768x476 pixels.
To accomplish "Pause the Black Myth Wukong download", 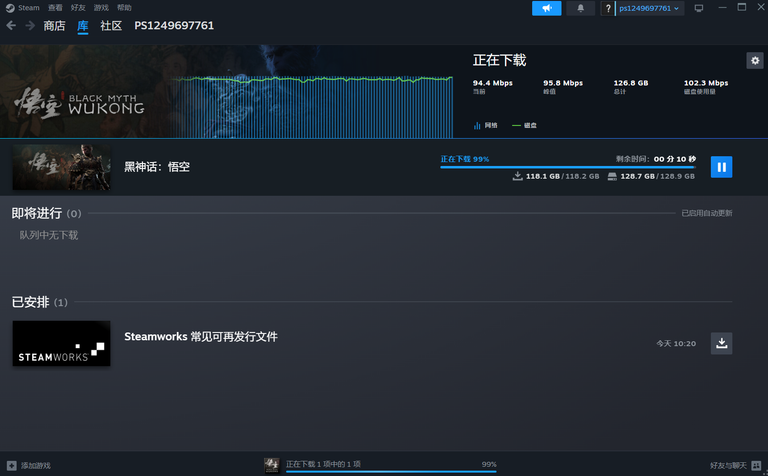I will pyautogui.click(x=721, y=167).
